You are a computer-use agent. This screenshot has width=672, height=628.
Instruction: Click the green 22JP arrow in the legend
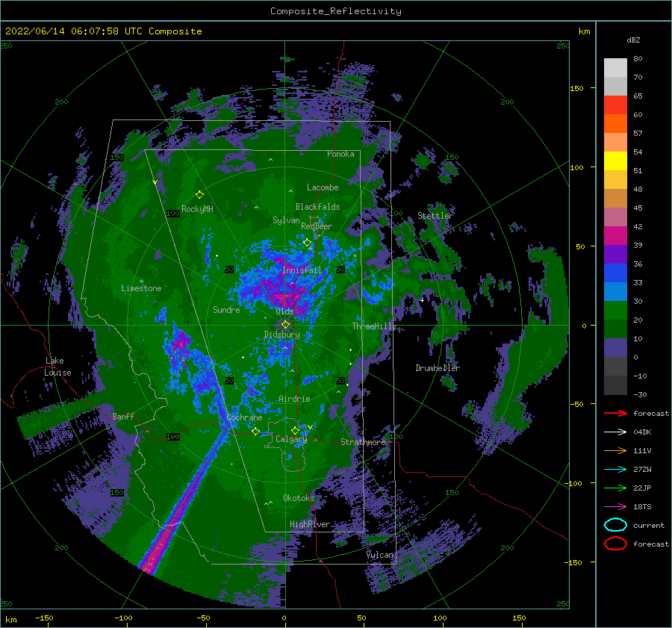click(x=615, y=488)
